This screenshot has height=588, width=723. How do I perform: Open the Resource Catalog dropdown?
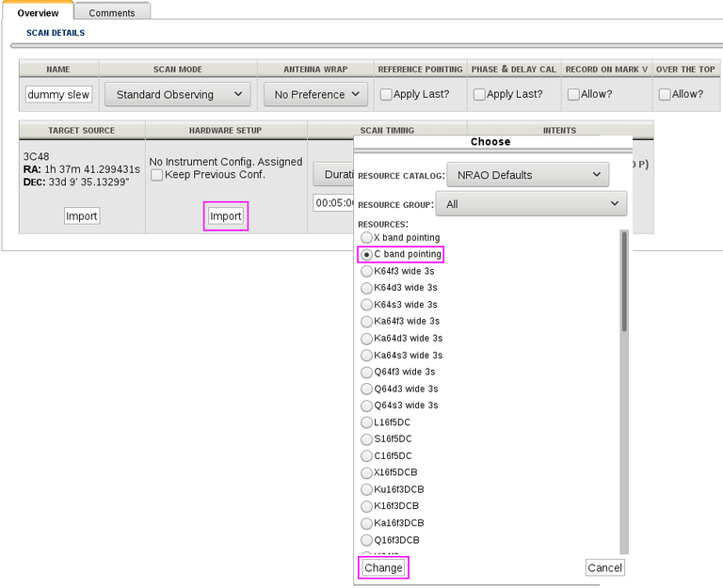click(527, 175)
